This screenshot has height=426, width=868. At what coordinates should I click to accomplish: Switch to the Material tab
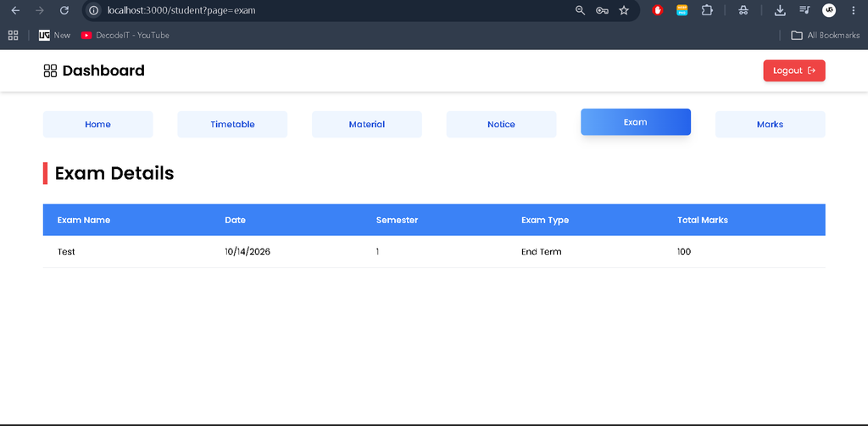click(367, 124)
